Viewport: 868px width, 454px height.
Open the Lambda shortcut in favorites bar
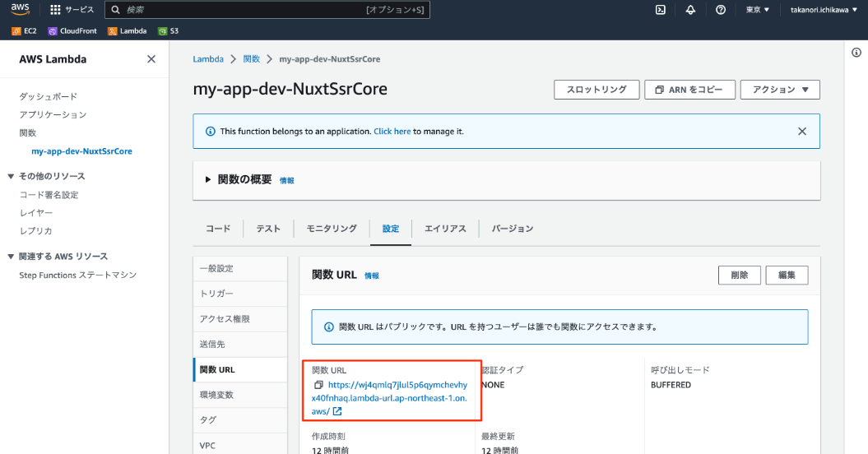coord(128,31)
